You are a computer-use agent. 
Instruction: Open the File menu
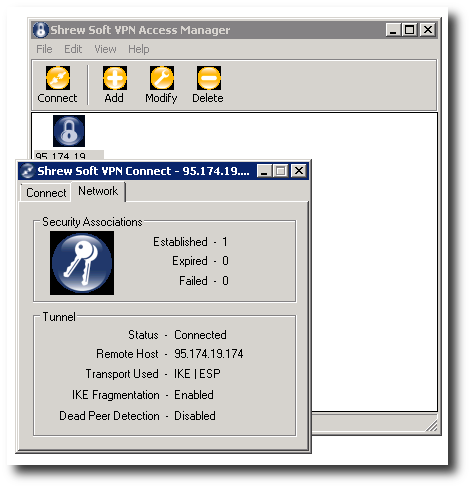click(44, 49)
